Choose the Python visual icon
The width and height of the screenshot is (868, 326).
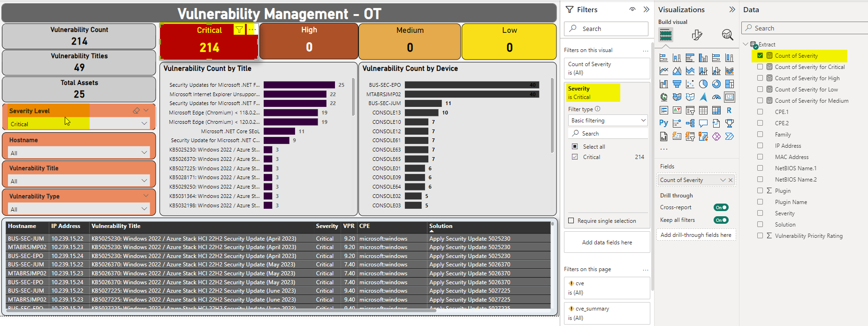[x=663, y=123]
